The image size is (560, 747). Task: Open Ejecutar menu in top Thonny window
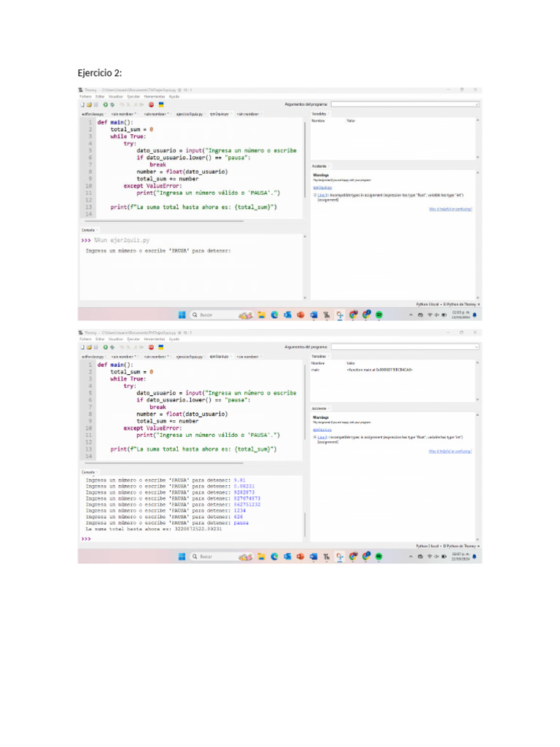point(134,97)
